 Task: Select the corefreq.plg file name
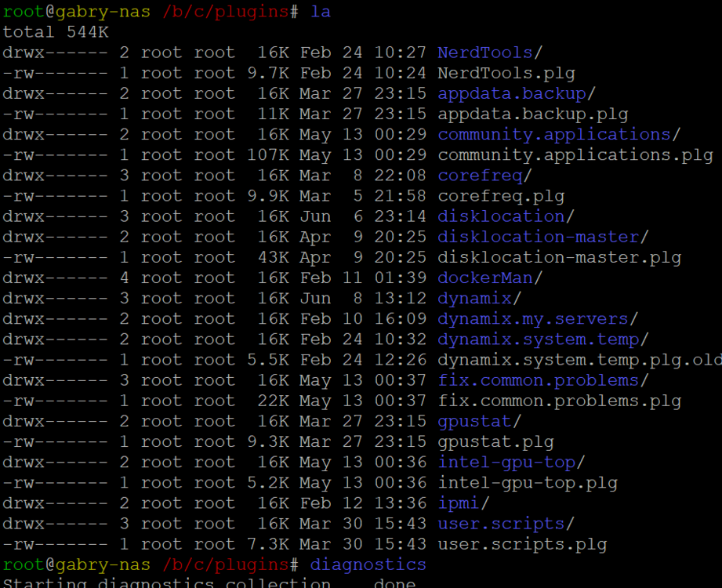click(x=501, y=196)
